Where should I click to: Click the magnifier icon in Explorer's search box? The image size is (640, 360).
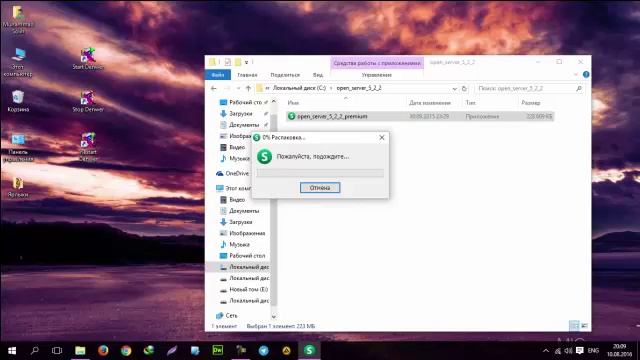click(x=578, y=88)
